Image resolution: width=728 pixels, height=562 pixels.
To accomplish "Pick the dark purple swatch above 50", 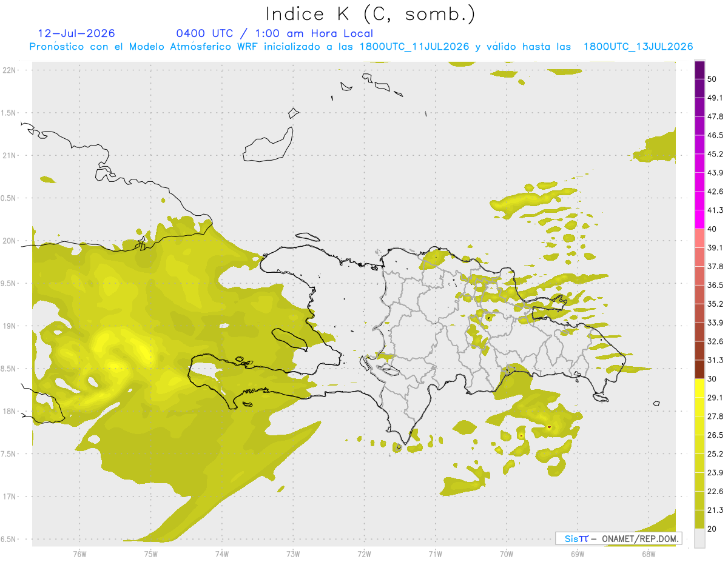I will tap(699, 70).
